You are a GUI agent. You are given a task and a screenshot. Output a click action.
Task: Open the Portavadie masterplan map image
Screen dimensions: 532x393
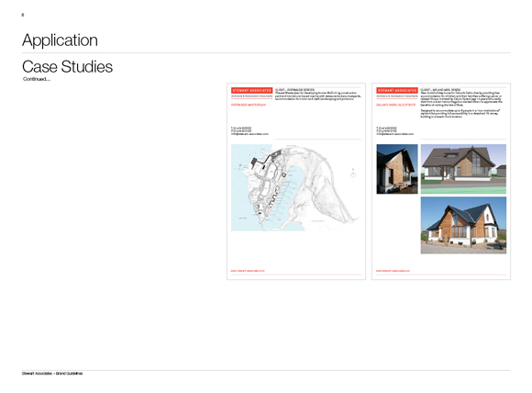pos(295,187)
